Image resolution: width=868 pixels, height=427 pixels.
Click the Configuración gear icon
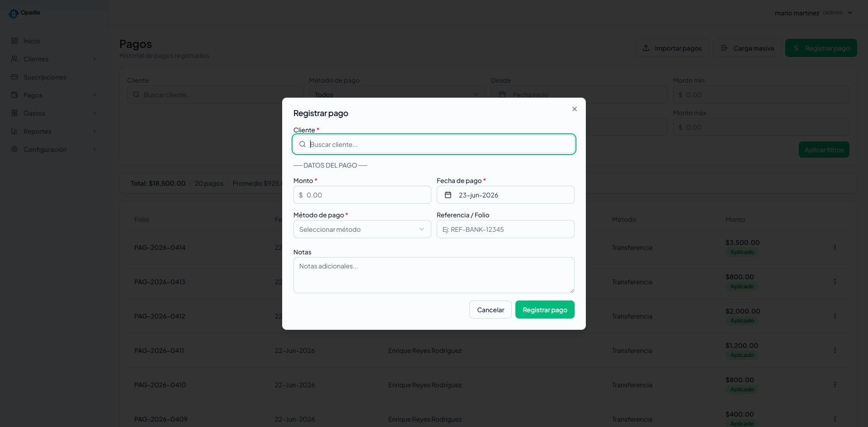[x=14, y=149]
